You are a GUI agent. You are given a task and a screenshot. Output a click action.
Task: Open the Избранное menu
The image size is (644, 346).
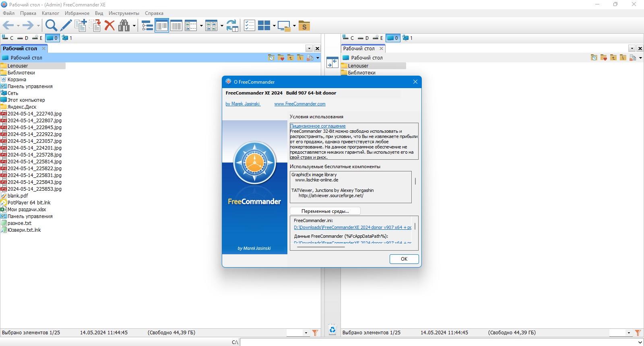pos(77,13)
